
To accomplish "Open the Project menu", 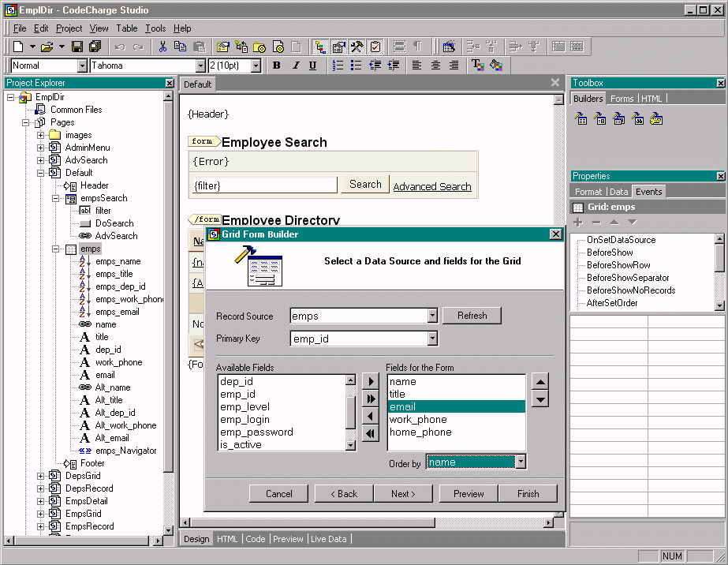I will coord(69,28).
